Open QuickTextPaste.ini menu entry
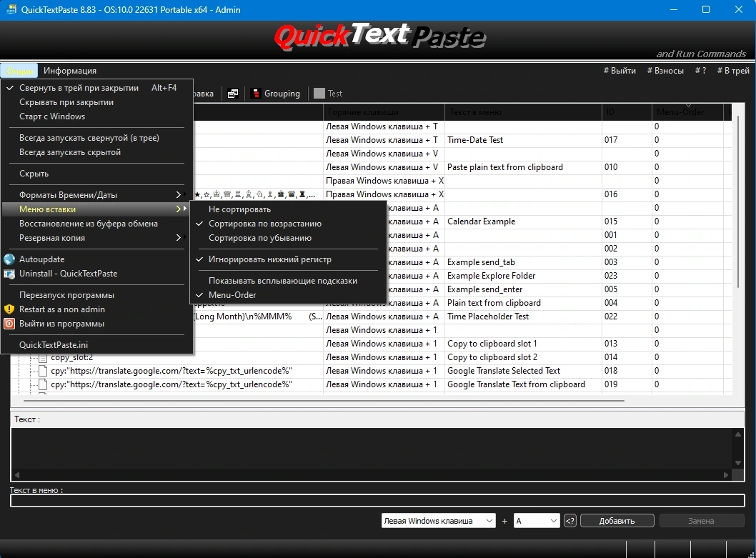Screen dimensions: 756x558 click(x=97, y=345)
